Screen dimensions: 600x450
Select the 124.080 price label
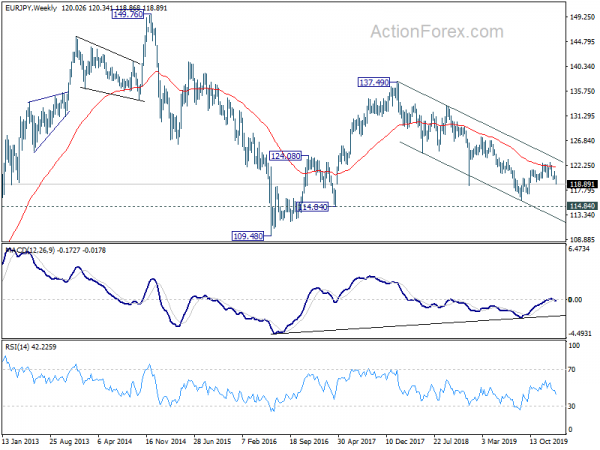point(285,156)
